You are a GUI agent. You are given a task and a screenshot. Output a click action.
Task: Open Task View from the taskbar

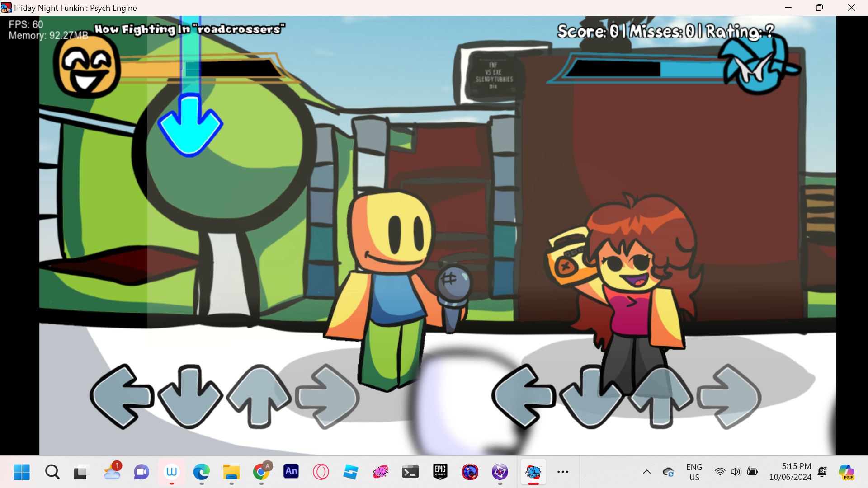(81, 472)
